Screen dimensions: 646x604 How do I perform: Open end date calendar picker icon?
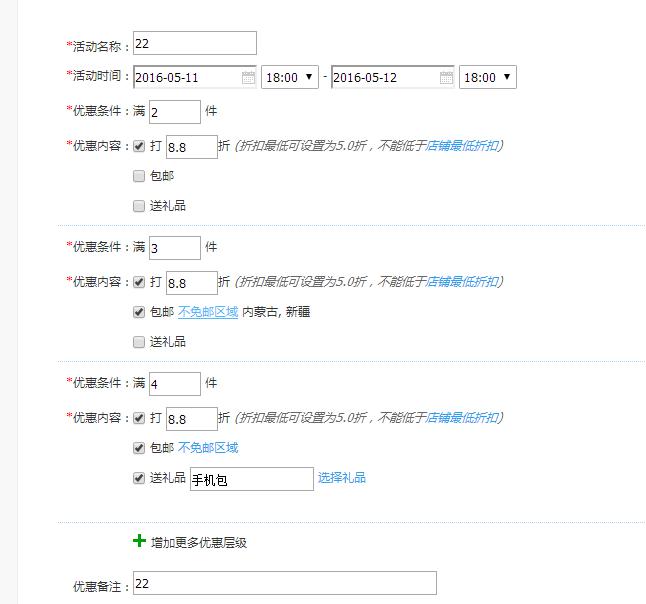446,78
